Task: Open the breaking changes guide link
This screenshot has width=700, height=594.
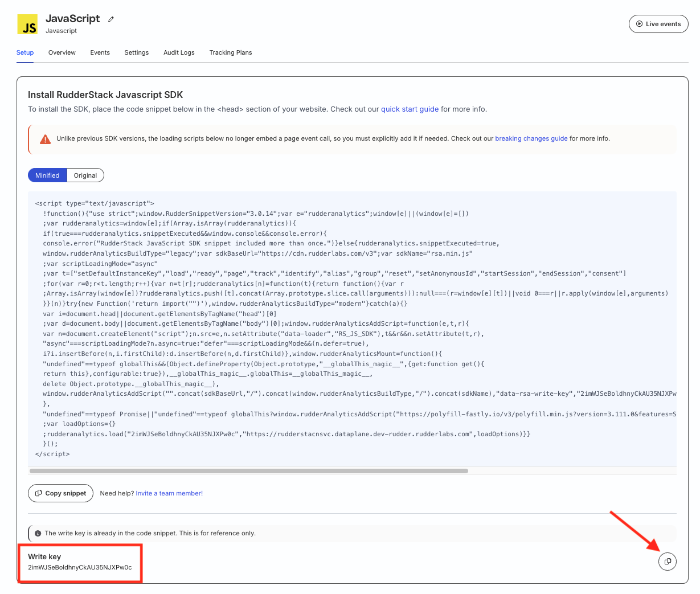Action: pos(531,138)
